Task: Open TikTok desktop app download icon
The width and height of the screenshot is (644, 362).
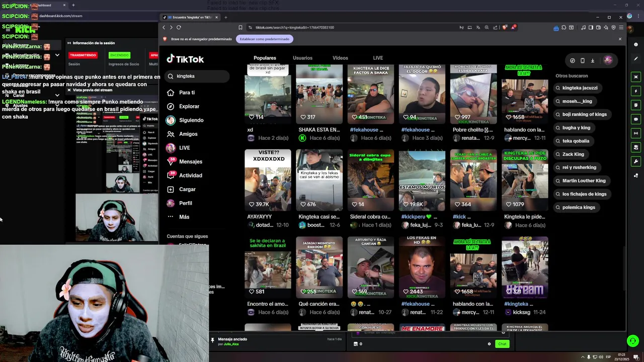Action: click(x=592, y=60)
